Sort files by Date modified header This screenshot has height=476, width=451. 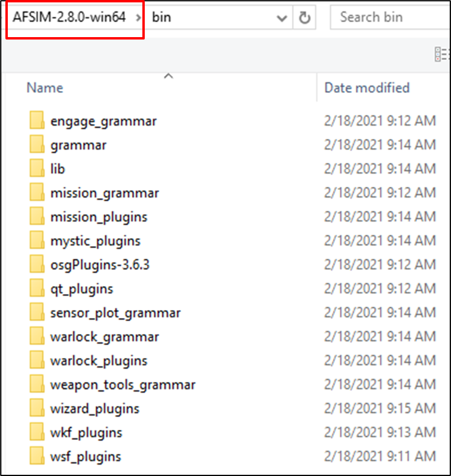(367, 88)
